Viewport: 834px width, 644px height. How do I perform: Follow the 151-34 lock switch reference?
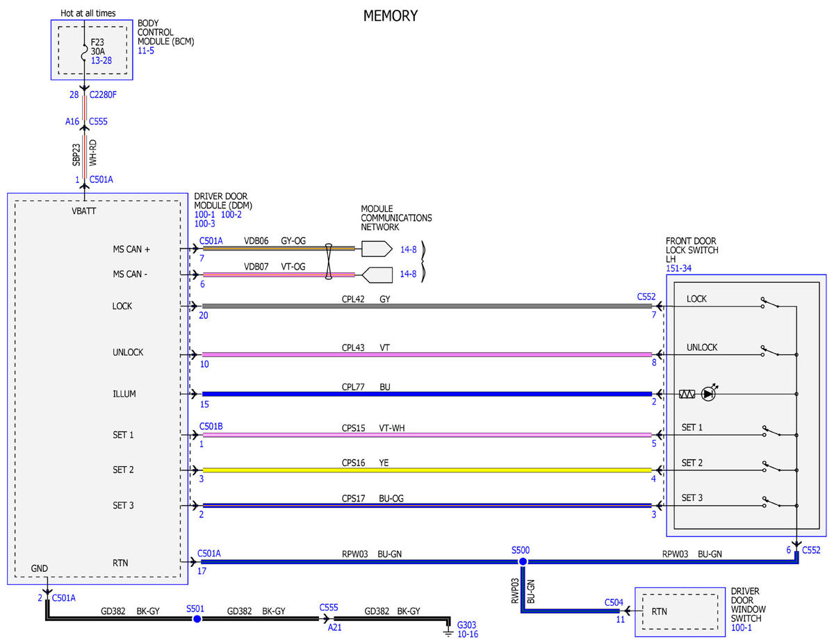pyautogui.click(x=678, y=268)
